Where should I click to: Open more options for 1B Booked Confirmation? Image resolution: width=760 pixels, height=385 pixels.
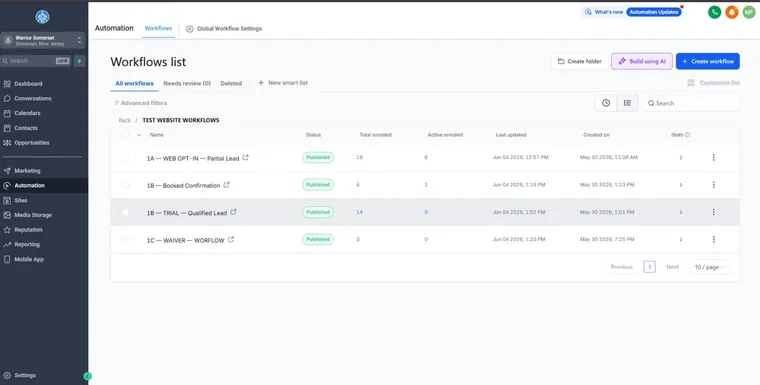click(713, 185)
